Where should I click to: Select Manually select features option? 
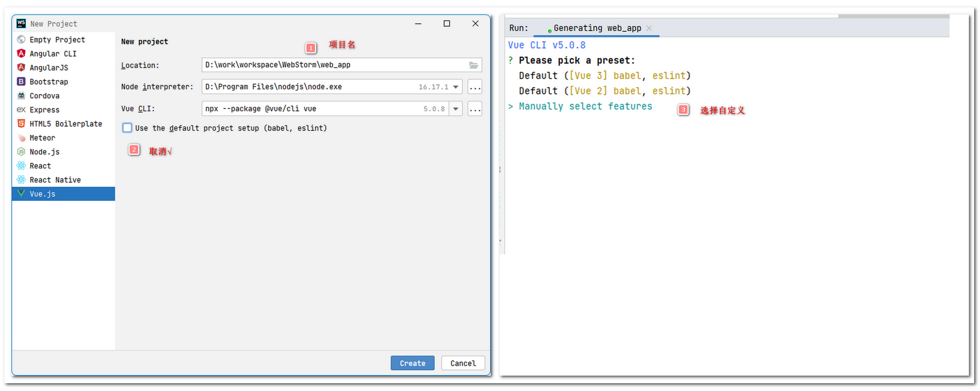pos(585,107)
